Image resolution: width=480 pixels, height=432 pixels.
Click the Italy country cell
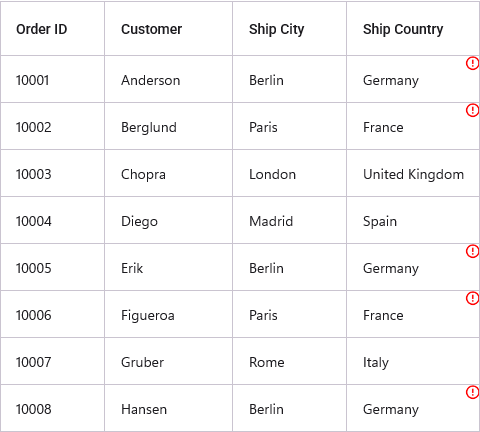413,361
